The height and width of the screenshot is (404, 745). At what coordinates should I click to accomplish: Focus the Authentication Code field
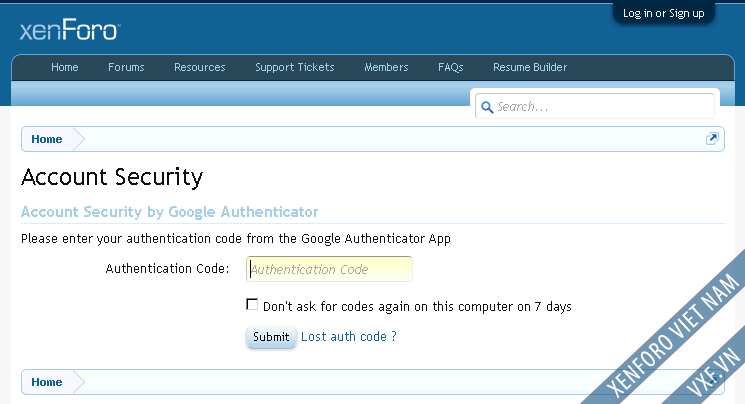tap(329, 269)
